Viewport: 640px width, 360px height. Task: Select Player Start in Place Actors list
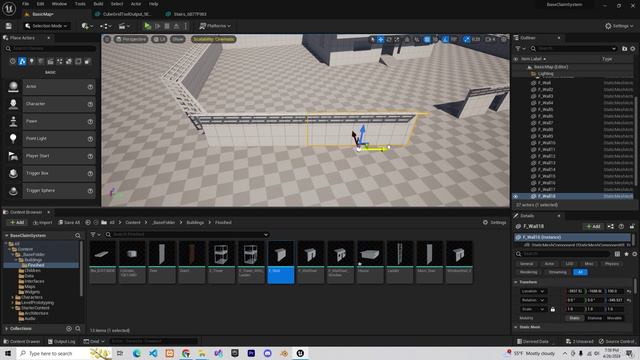[51, 156]
